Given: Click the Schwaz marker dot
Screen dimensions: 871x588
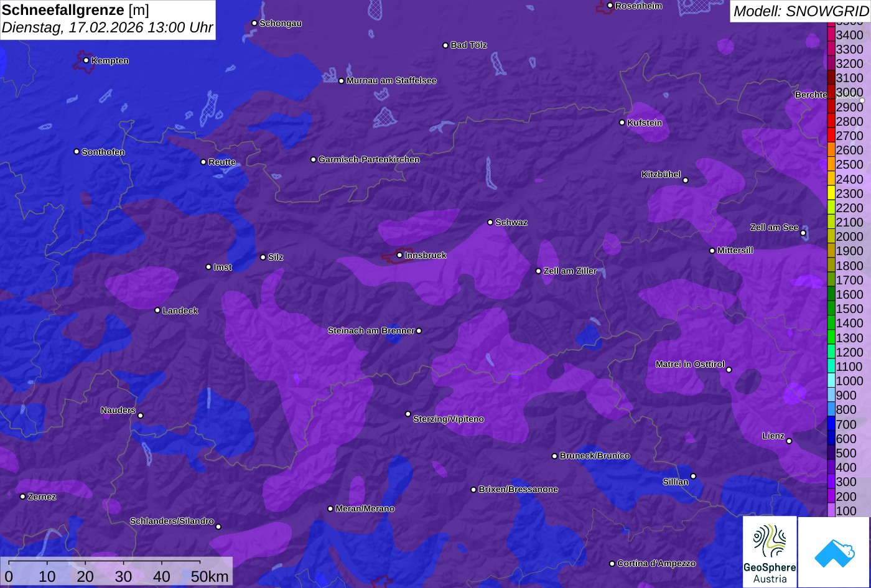Looking at the screenshot, I should coord(490,222).
